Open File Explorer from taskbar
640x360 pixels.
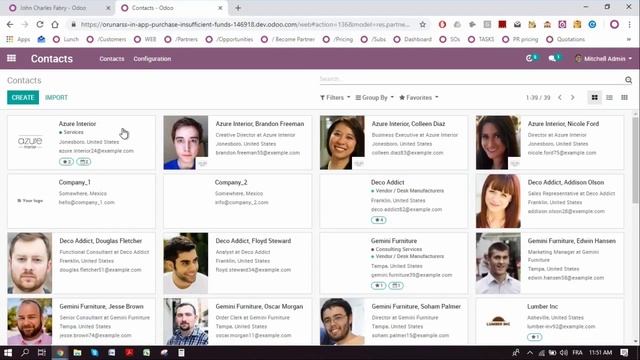point(77,353)
